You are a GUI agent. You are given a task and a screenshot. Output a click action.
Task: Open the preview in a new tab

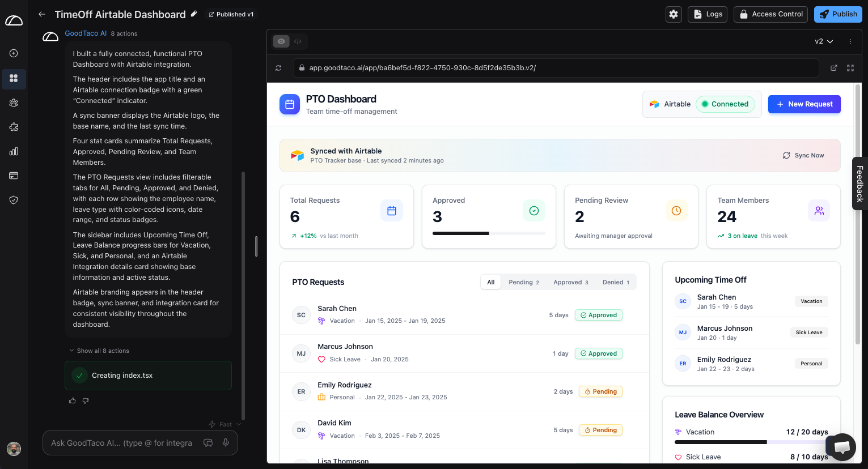(834, 68)
